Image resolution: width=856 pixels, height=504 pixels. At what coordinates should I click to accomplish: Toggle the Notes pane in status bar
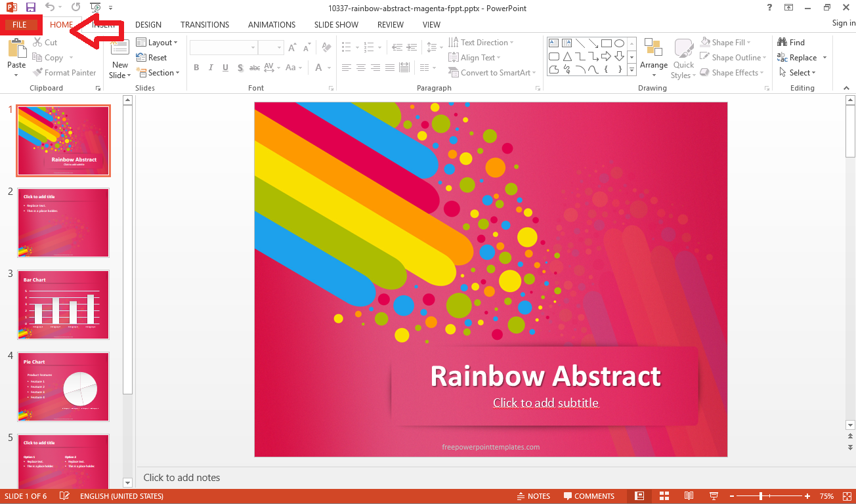533,496
